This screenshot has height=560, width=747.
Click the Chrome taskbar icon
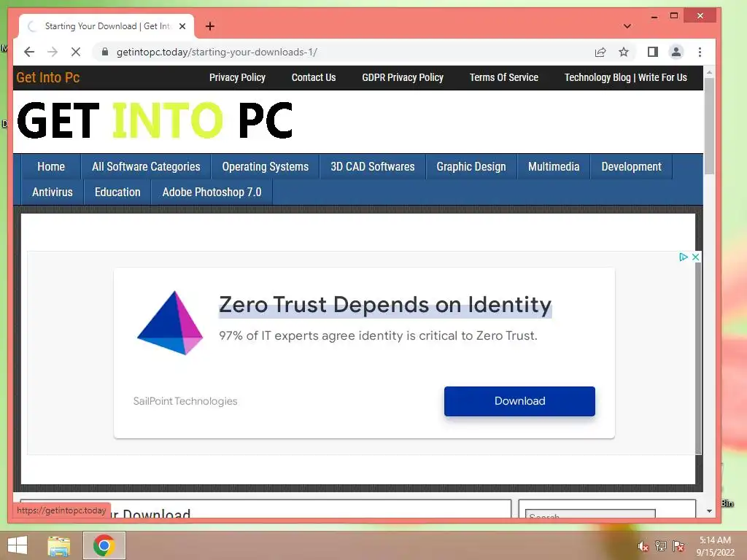tap(104, 545)
